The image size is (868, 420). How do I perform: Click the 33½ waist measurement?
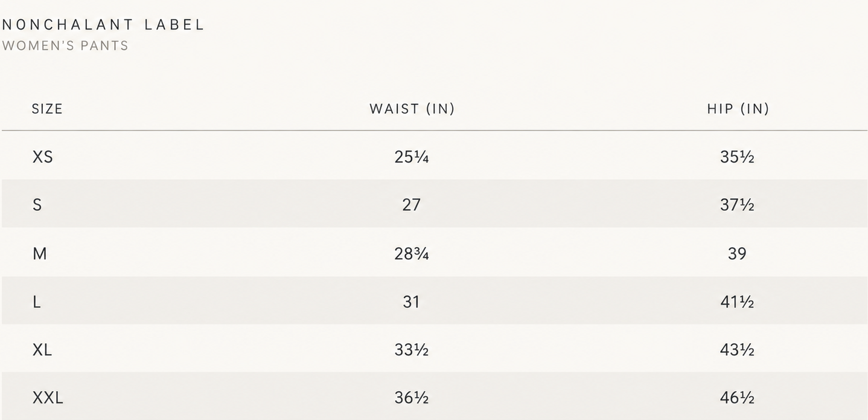point(412,350)
